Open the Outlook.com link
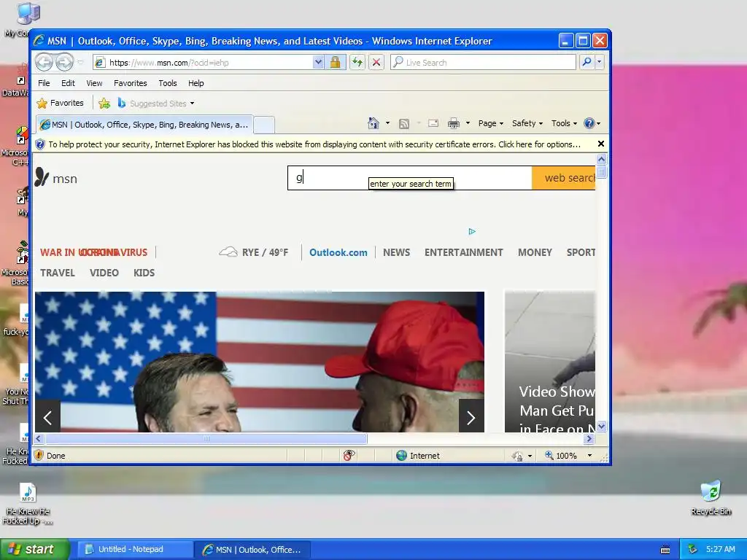The width and height of the screenshot is (747, 560). click(x=338, y=252)
